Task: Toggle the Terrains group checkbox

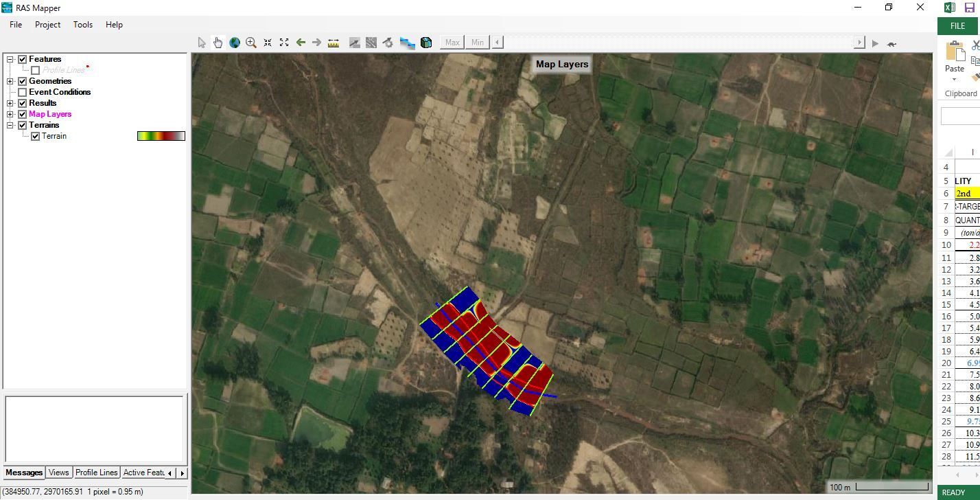Action: point(23,125)
